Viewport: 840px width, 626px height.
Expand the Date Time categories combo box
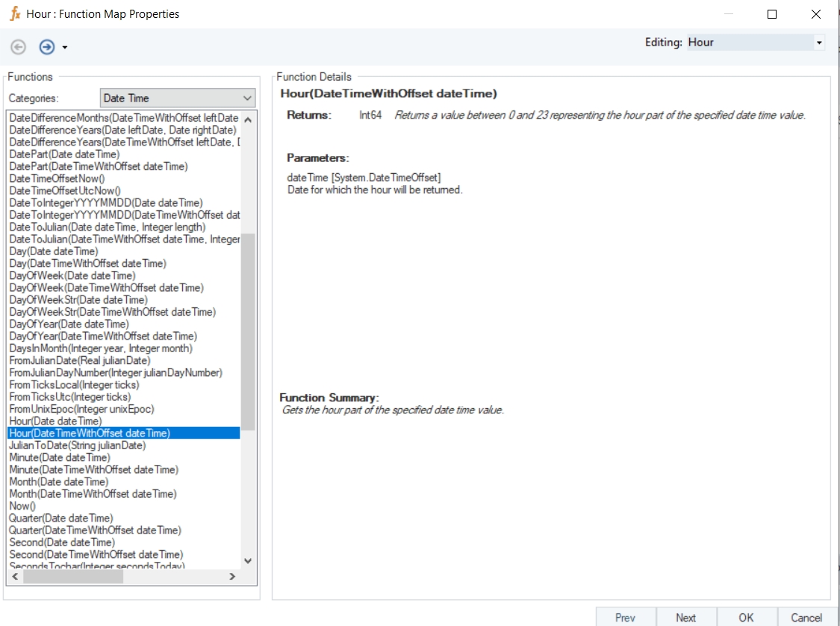[247, 98]
